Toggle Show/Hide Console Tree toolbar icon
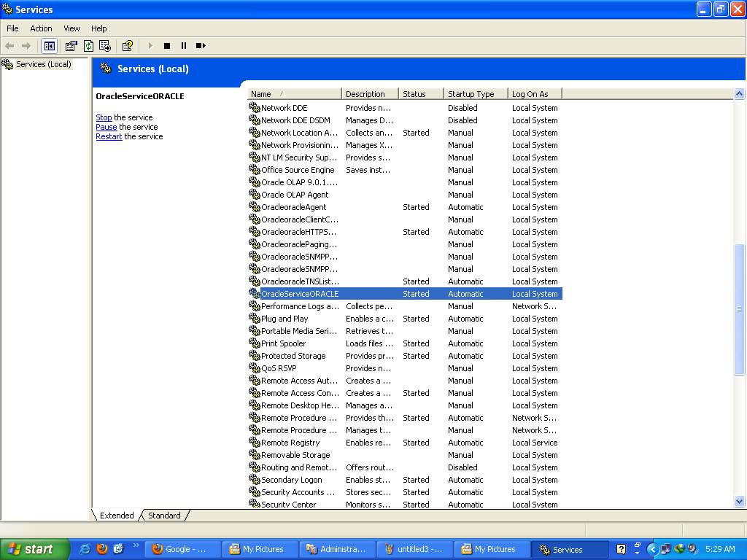Screen dimensions: 747x560 click(x=49, y=46)
